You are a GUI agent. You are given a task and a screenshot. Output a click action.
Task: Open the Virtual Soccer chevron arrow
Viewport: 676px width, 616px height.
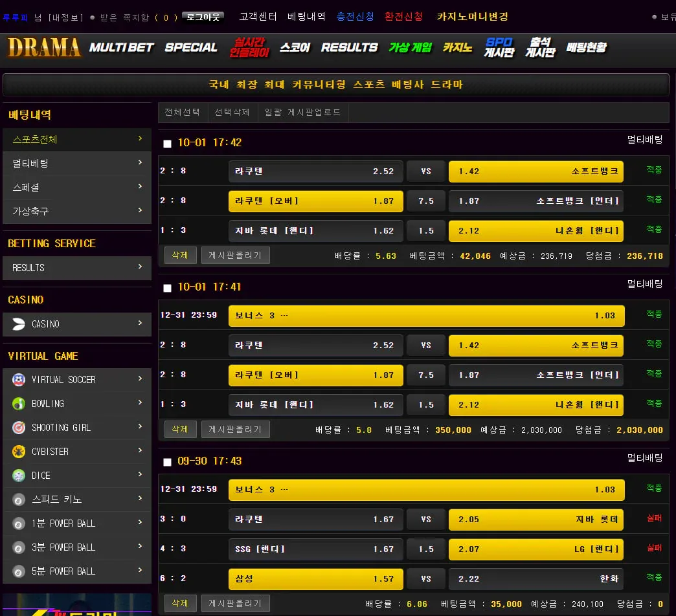pos(140,379)
